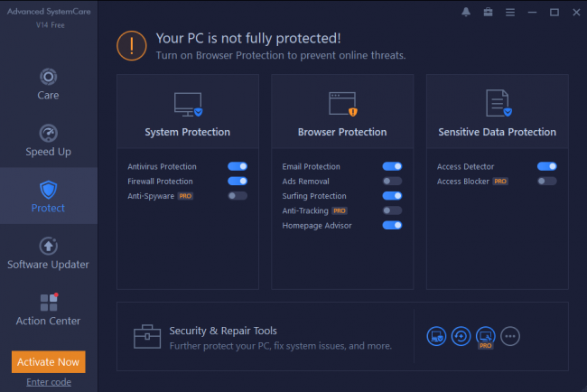This screenshot has height=392, width=587.
Task: Turn off the Homepage Advisor switch
Action: (x=392, y=225)
